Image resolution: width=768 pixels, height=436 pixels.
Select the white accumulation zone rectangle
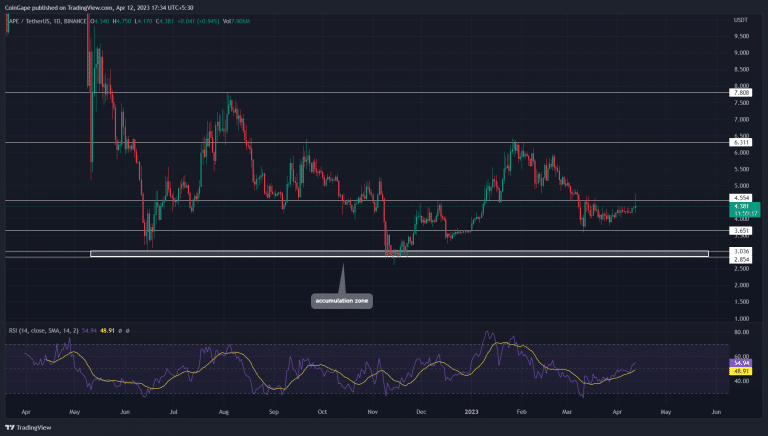tap(400, 254)
